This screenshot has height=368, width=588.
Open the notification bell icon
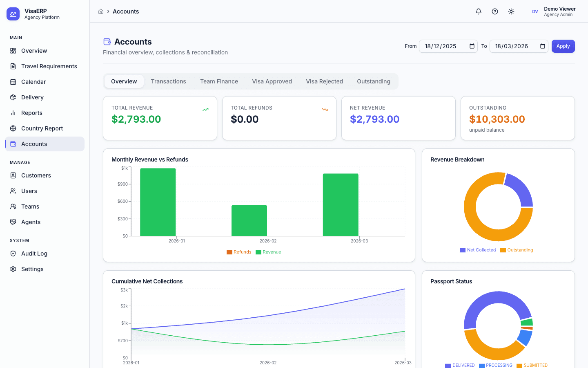[x=478, y=11]
